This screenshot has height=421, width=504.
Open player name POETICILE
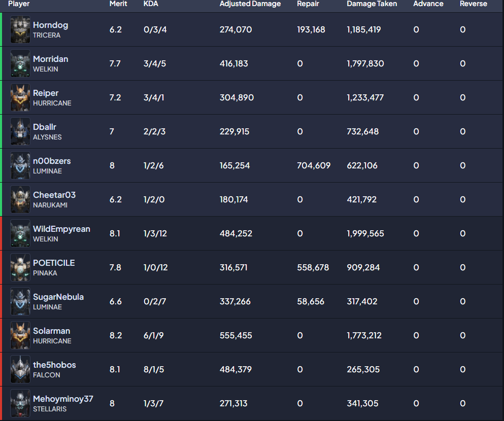pos(54,263)
